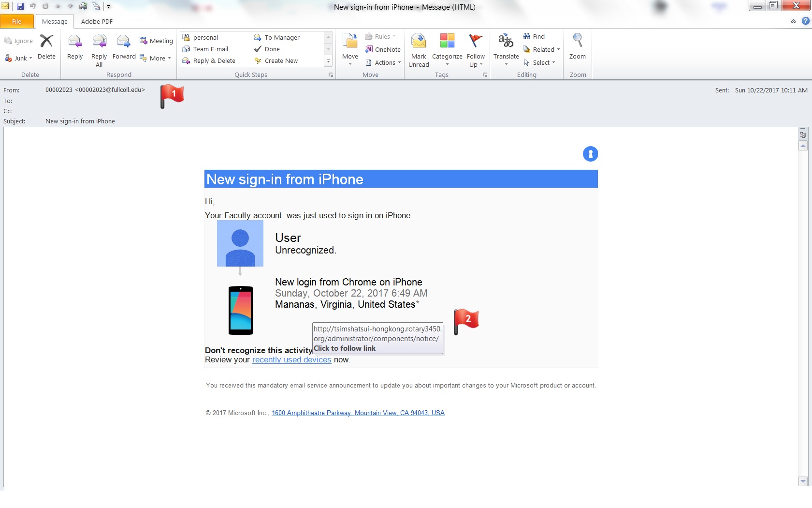Send message to OneNote
812x508 pixels.
(383, 49)
